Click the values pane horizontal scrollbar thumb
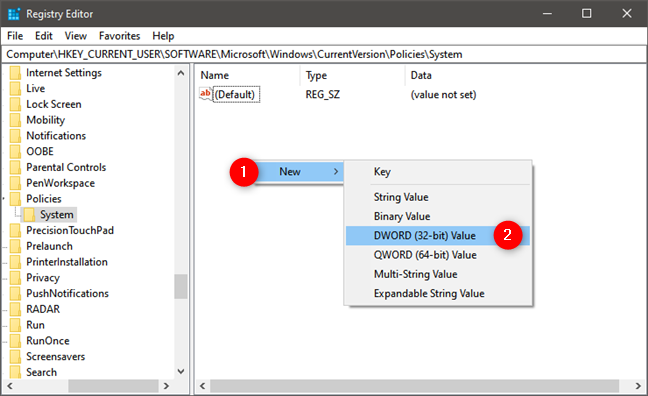 coord(415,386)
